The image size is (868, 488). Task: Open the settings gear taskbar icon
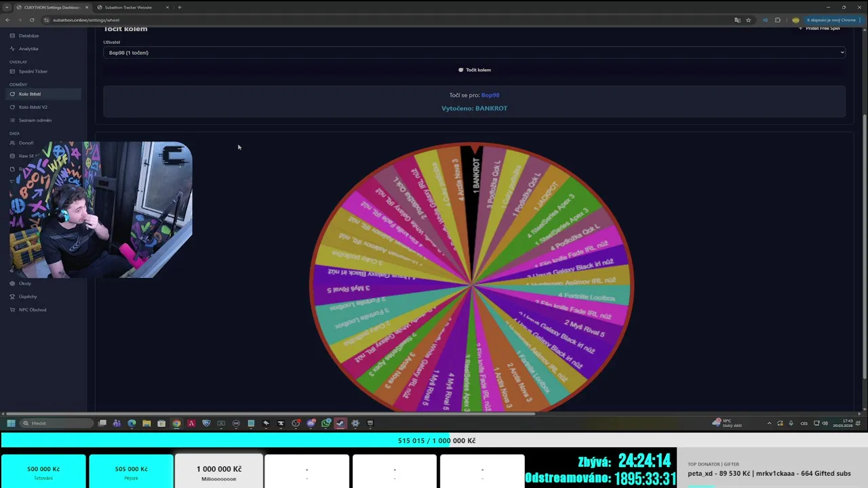tap(355, 423)
